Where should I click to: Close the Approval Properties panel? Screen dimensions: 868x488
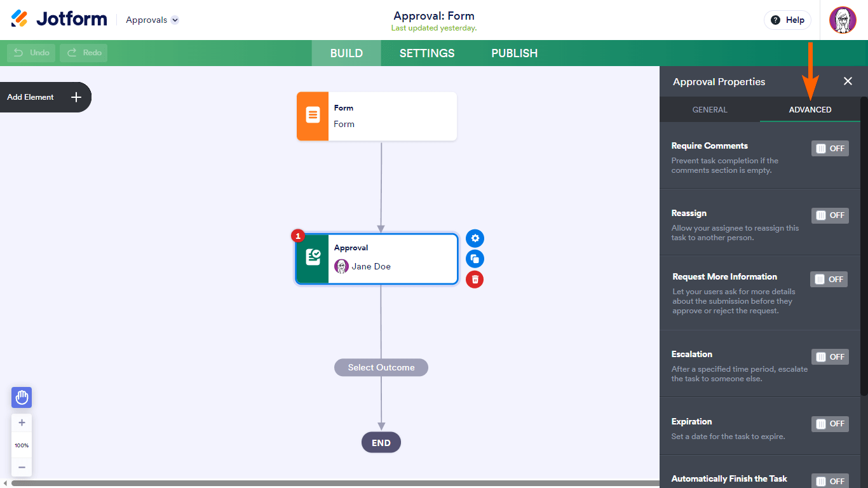(x=848, y=81)
